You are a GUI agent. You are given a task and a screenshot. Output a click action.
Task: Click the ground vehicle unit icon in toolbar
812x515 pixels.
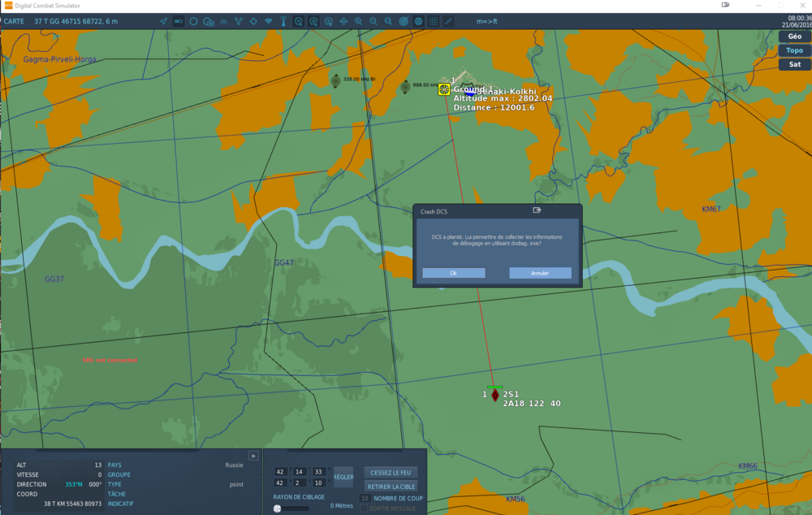[224, 21]
